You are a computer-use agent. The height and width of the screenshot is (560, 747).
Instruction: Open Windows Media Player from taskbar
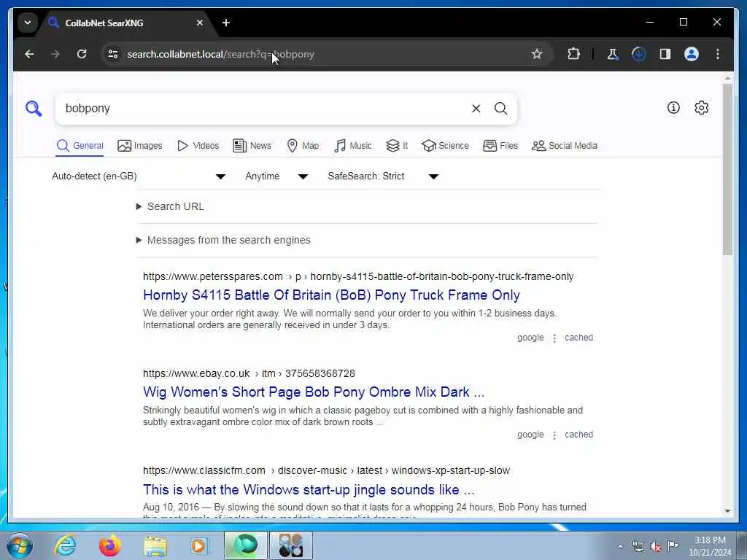(x=199, y=545)
